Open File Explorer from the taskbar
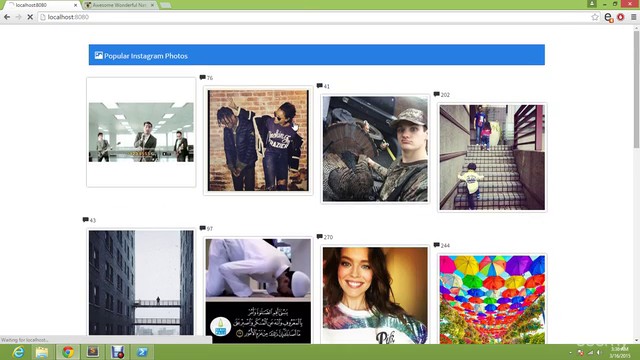Screen dimensions: 640x360 click(42, 352)
